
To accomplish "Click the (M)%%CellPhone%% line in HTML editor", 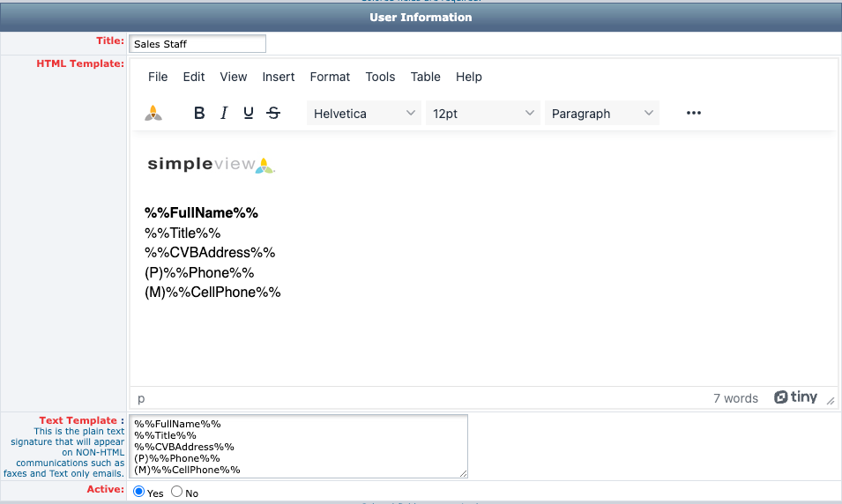I will click(x=212, y=292).
